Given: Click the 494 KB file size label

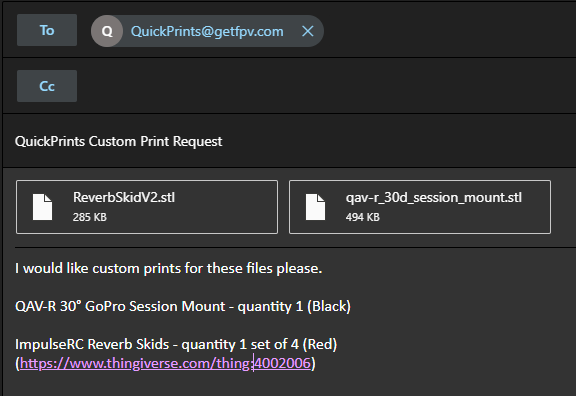Looking at the screenshot, I should [363, 217].
